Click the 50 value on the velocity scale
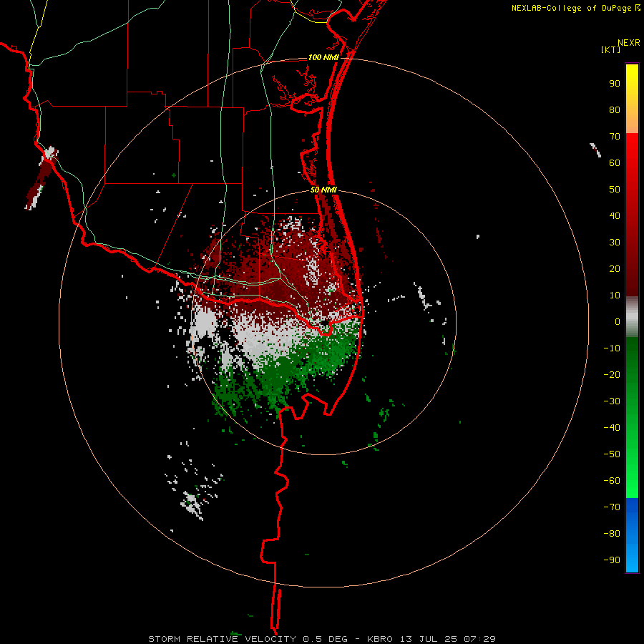 click(615, 190)
